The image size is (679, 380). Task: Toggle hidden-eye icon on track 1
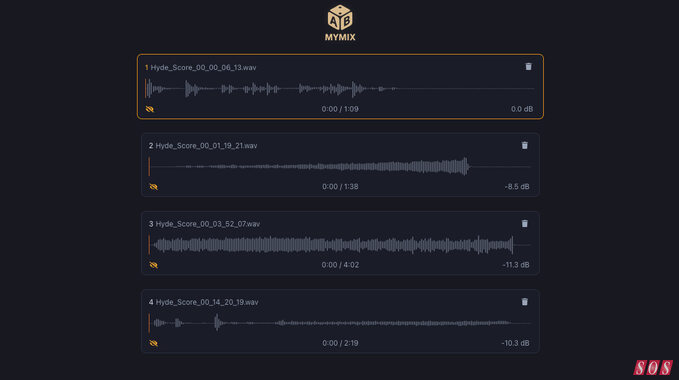(150, 109)
